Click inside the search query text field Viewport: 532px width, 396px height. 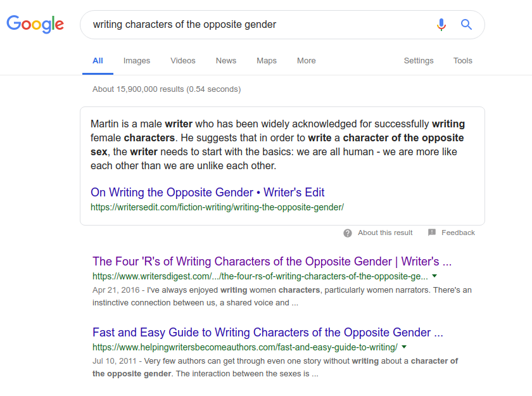tap(253, 25)
